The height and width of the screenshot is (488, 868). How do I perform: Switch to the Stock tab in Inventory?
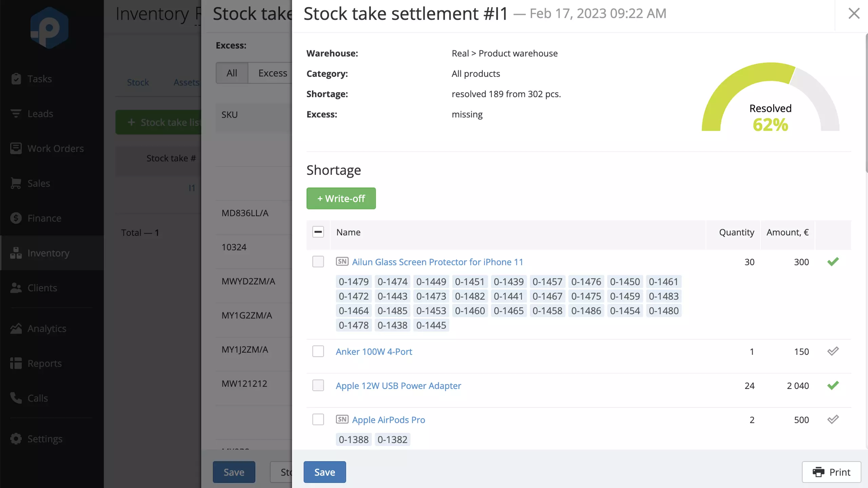tap(138, 82)
